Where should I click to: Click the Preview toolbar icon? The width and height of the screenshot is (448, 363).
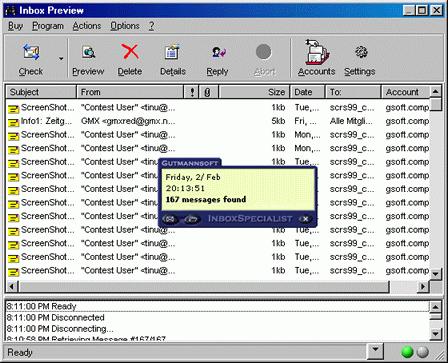88,52
